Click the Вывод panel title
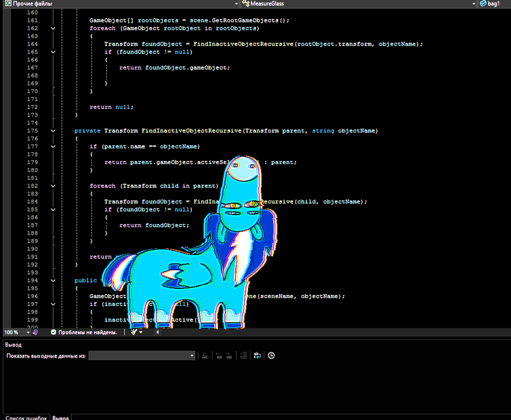This screenshot has width=511, height=420. [14, 345]
